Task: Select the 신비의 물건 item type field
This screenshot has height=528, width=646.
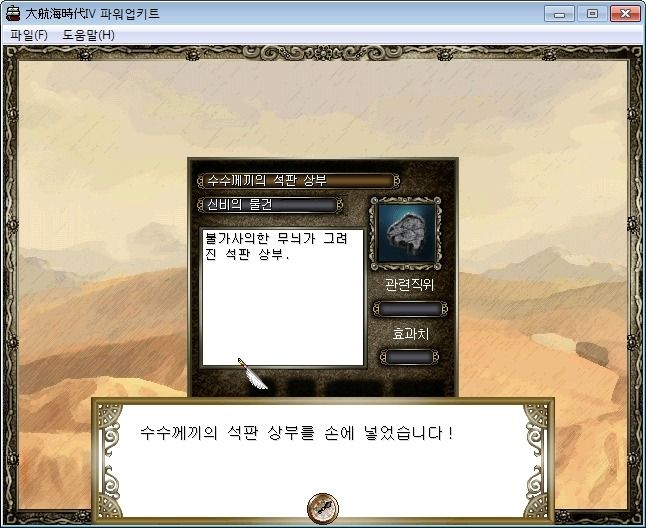Action: [270, 205]
